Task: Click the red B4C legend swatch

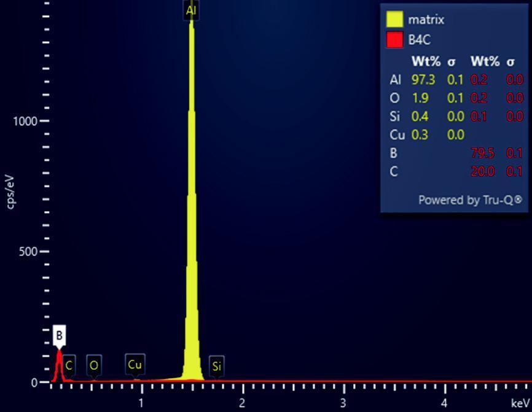Action: click(394, 39)
